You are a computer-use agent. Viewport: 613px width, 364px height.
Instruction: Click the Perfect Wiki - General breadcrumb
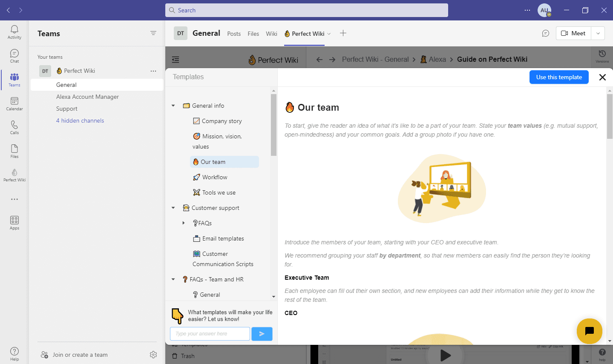(375, 60)
